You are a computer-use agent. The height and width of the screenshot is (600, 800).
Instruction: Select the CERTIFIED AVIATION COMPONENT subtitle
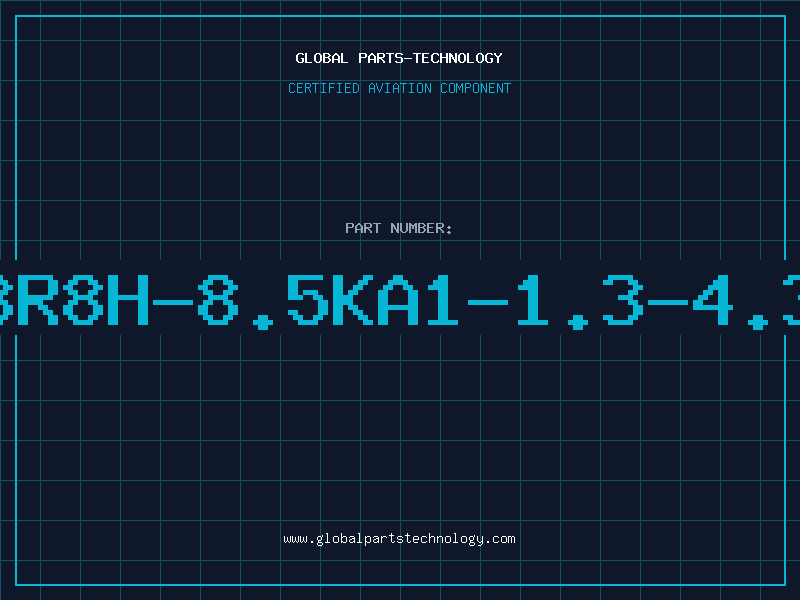399,88
